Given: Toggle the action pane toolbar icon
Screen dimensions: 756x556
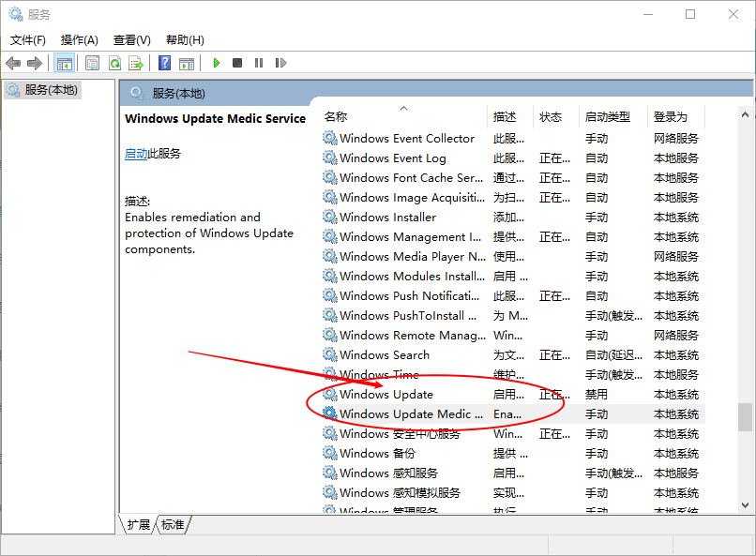Looking at the screenshot, I should tap(187, 63).
